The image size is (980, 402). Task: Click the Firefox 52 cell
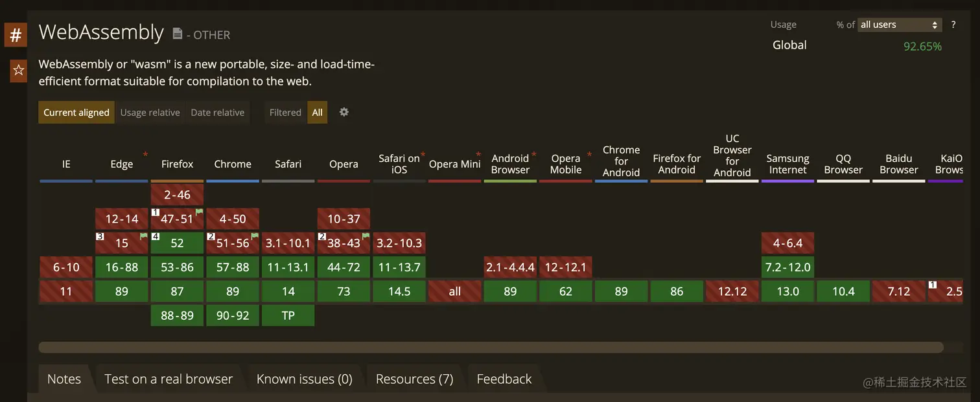[x=178, y=243]
